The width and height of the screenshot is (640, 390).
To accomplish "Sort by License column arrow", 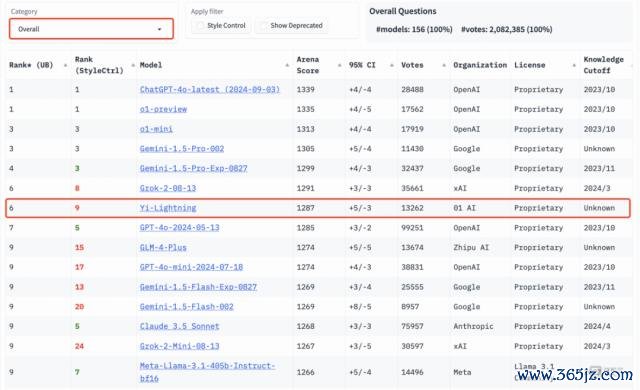I will pyautogui.click(x=574, y=65).
